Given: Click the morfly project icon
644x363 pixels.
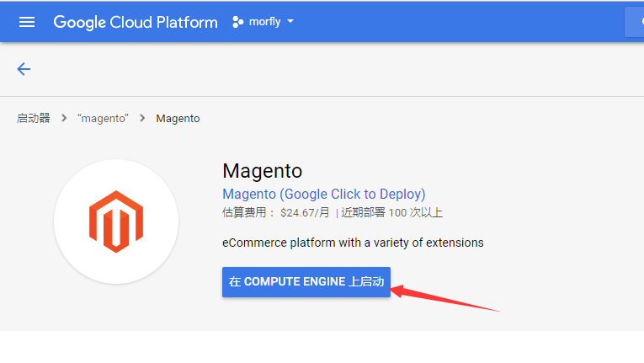Looking at the screenshot, I should click(x=237, y=22).
